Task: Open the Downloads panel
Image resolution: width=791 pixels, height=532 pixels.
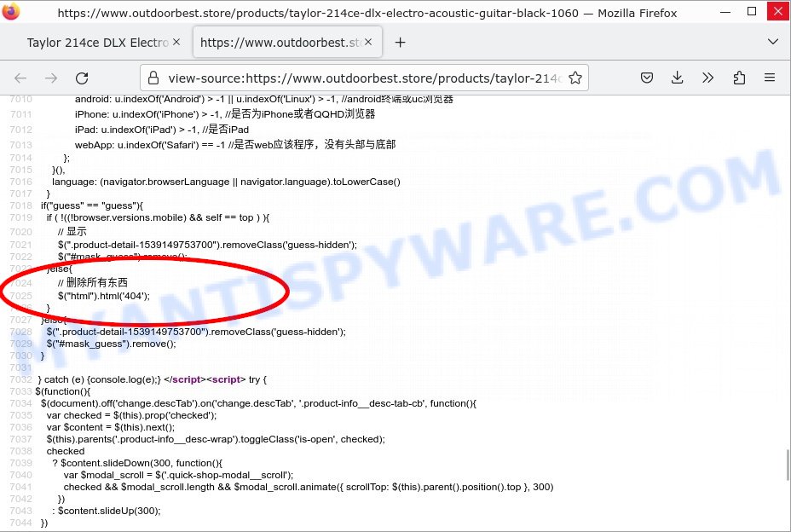Action: pos(678,78)
